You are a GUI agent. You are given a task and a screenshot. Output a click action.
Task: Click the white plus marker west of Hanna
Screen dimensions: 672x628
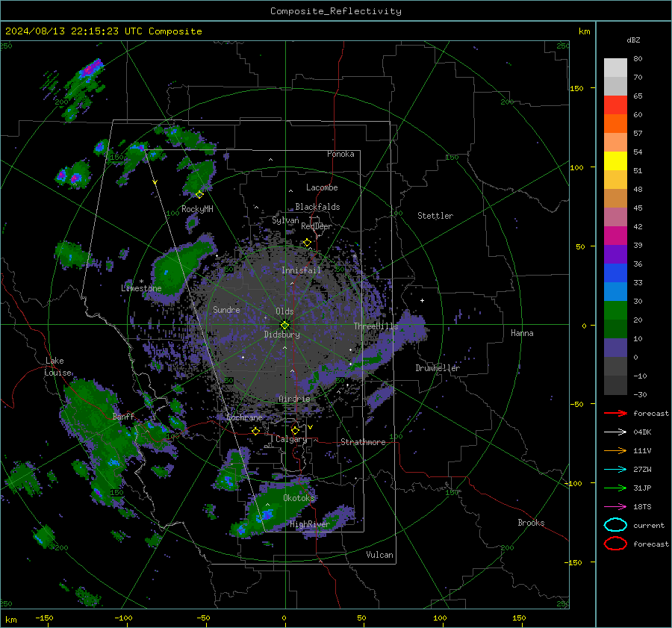coord(422,300)
